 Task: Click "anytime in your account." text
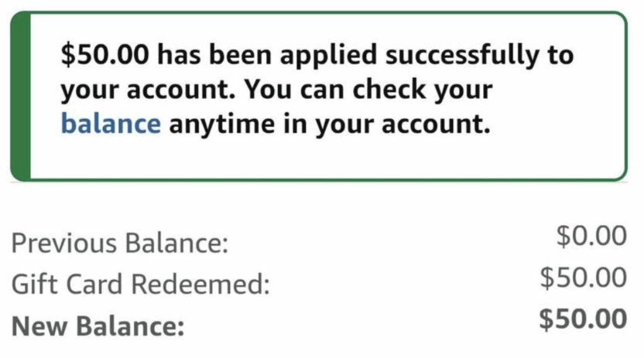click(x=330, y=124)
